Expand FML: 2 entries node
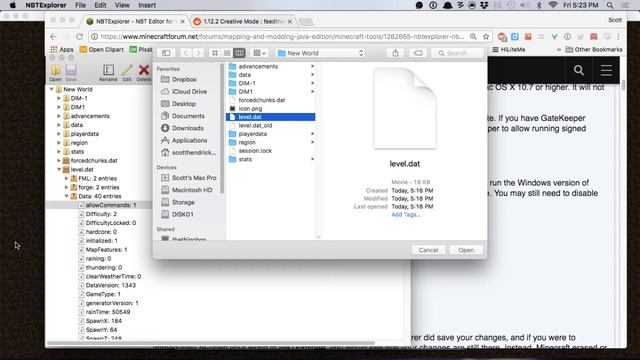640x360 pixels. [67, 178]
